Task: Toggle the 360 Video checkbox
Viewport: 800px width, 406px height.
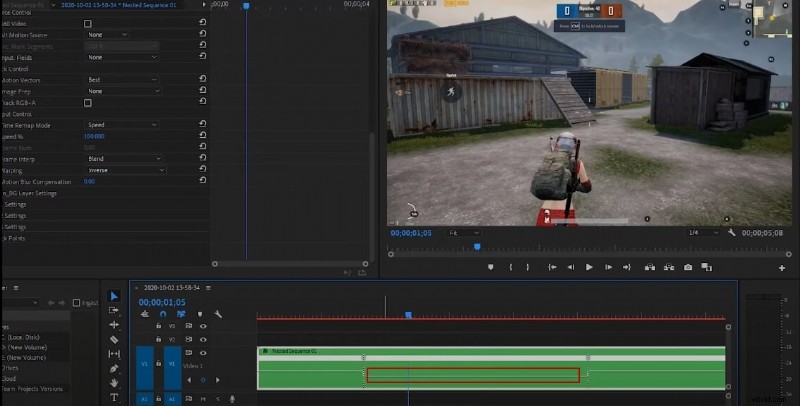Action: (x=88, y=23)
